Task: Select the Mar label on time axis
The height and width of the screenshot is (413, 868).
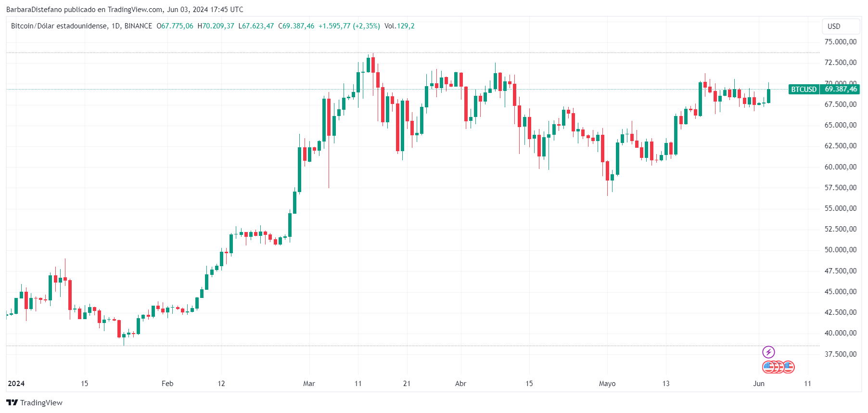Action: tap(309, 384)
